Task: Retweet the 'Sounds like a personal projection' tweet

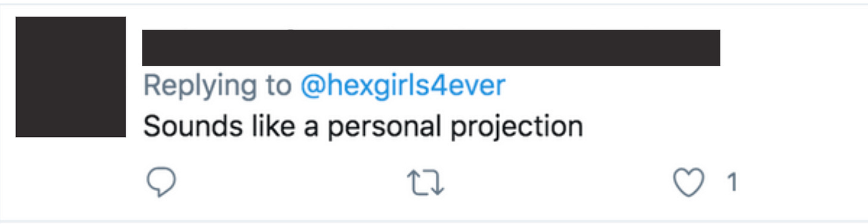Action: click(x=426, y=183)
